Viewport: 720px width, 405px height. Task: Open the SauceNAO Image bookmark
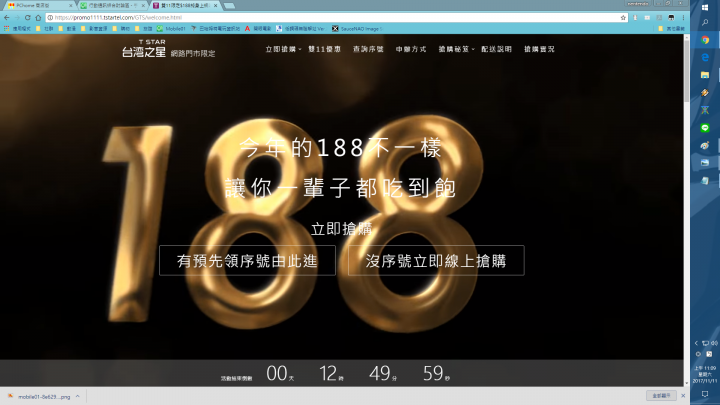pyautogui.click(x=357, y=28)
